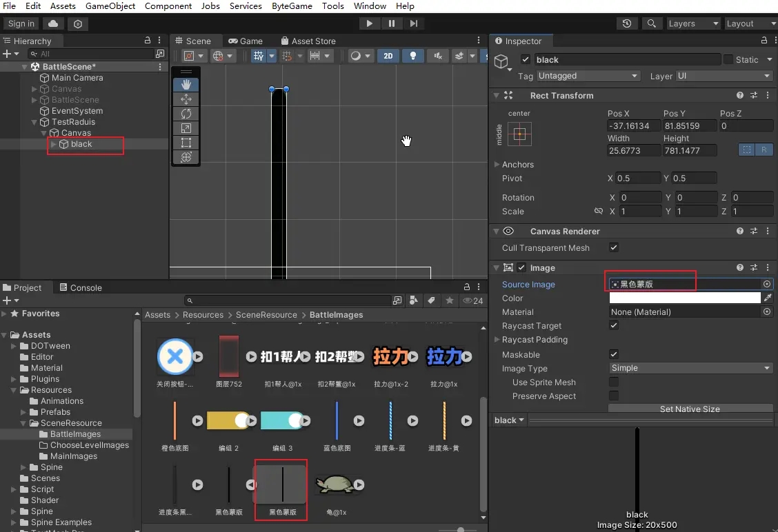This screenshot has width=778, height=532.
Task: Disable the Cull Transparent Mesh checkbox
Action: pos(614,248)
